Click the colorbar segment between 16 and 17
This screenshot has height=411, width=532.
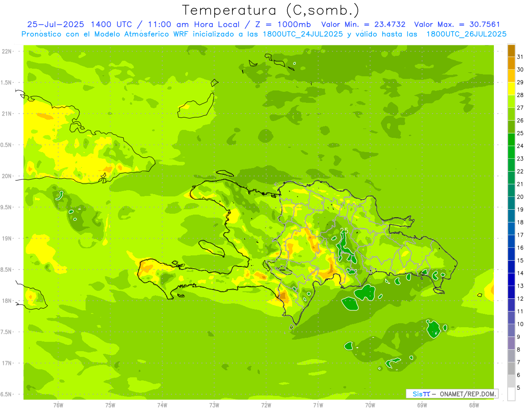click(511, 242)
